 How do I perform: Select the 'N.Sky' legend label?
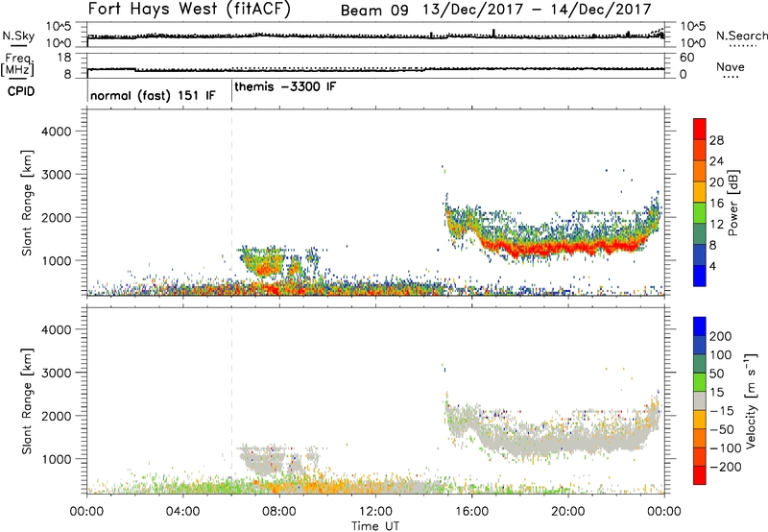point(18,36)
